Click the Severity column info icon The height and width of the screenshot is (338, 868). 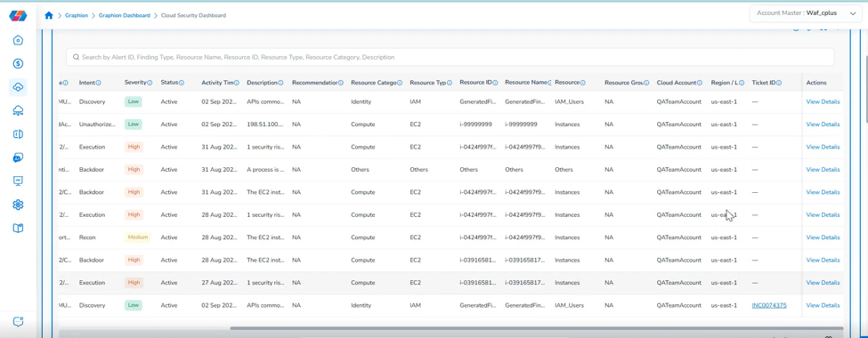[150, 83]
